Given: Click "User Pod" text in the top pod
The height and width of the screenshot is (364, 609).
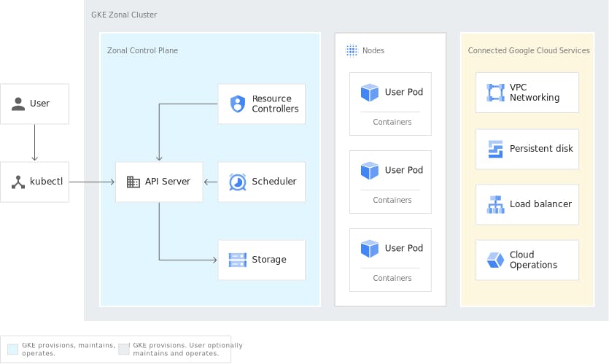Looking at the screenshot, I should pos(404,92).
